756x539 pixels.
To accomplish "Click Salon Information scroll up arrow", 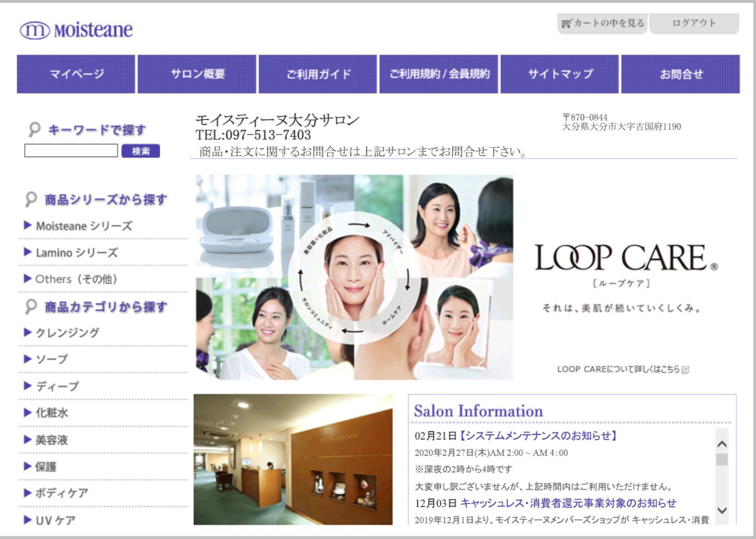I will click(x=722, y=444).
